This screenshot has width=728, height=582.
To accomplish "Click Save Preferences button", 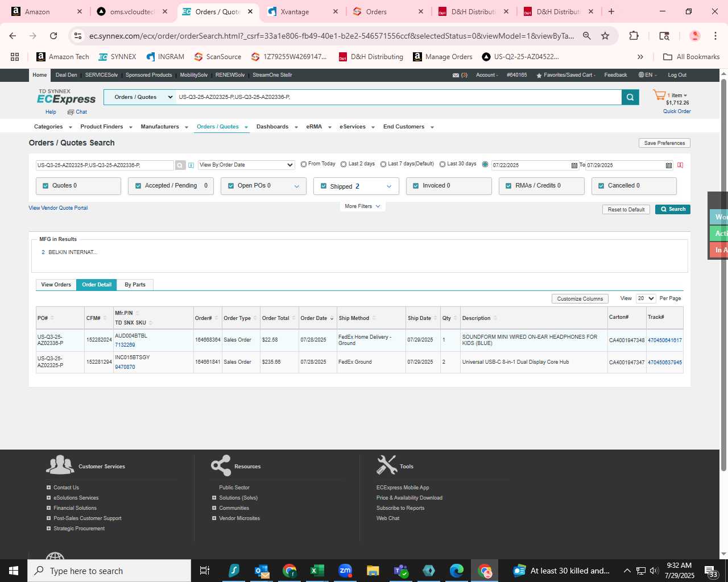I will coord(664,143).
